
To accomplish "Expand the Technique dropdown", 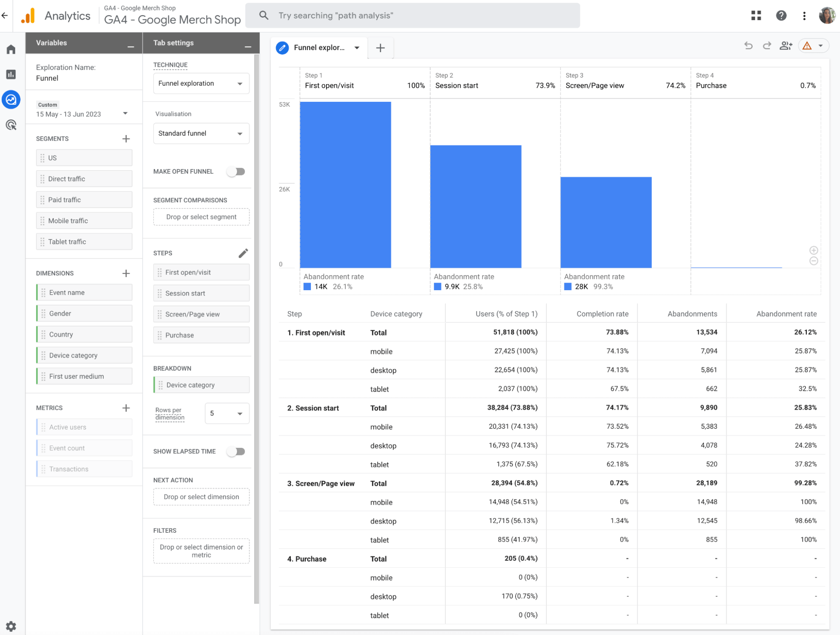I will click(201, 84).
